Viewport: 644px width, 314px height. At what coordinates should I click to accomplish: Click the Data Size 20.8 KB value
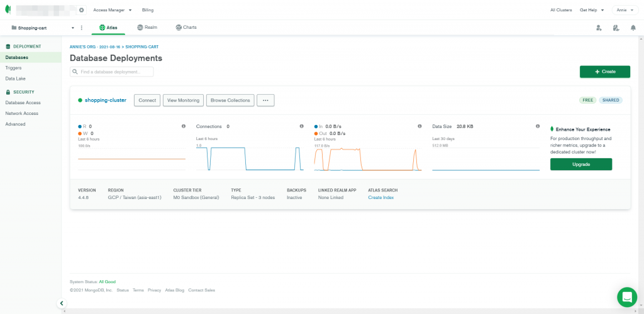465,127
